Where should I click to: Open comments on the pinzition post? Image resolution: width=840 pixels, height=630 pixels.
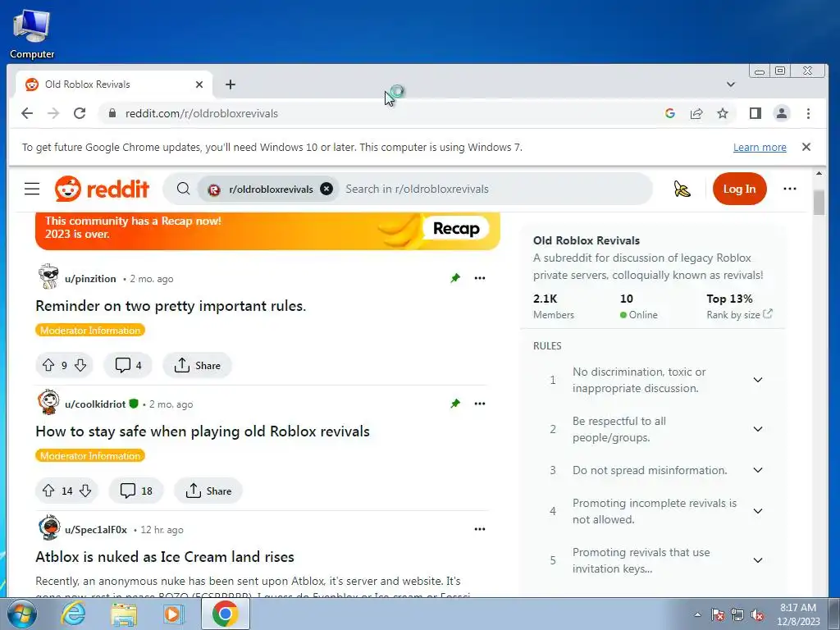[128, 365]
